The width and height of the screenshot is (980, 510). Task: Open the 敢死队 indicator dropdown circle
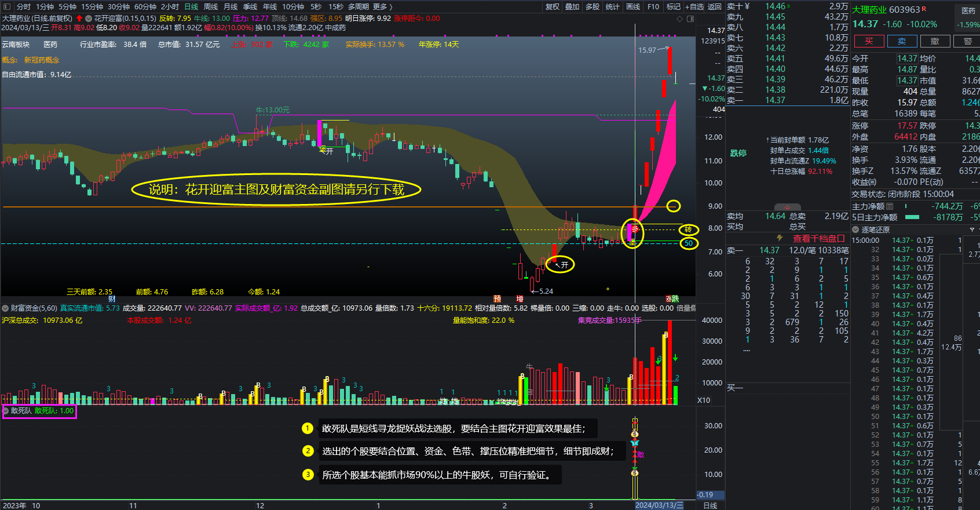point(6,411)
